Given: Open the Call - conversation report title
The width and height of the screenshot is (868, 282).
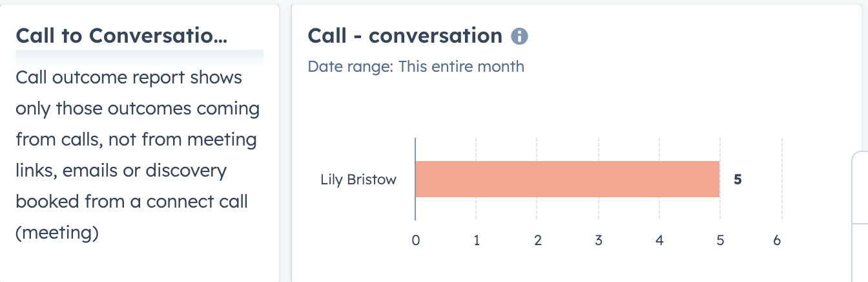Looking at the screenshot, I should [405, 36].
